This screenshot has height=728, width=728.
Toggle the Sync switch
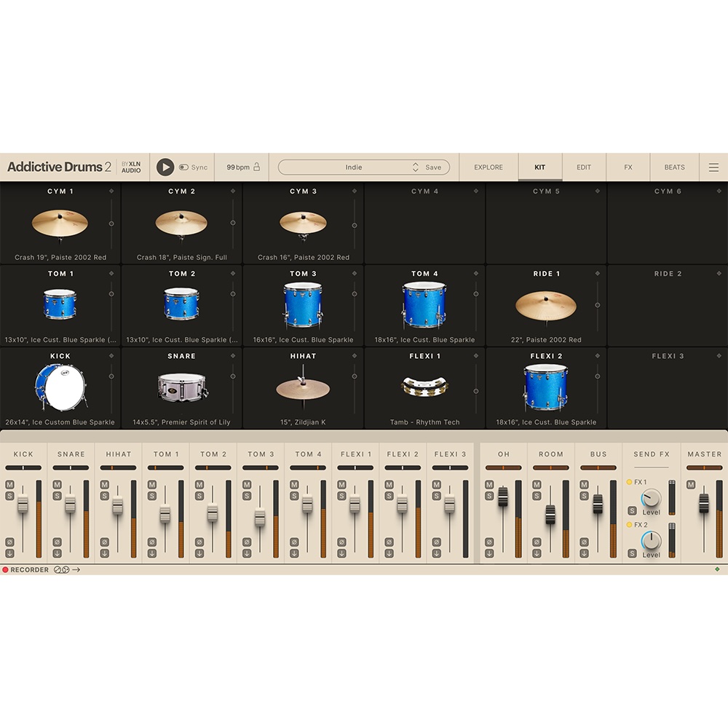point(183,167)
